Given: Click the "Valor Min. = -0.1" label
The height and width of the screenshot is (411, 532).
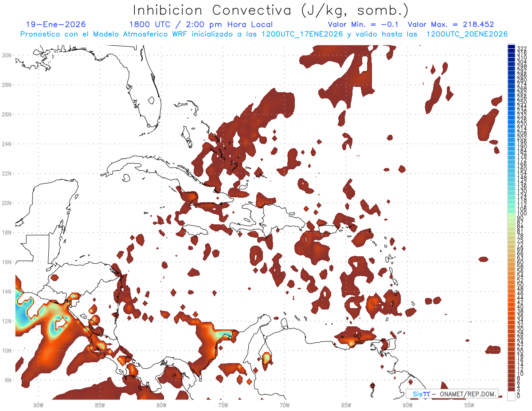Looking at the screenshot, I should click(x=363, y=24).
